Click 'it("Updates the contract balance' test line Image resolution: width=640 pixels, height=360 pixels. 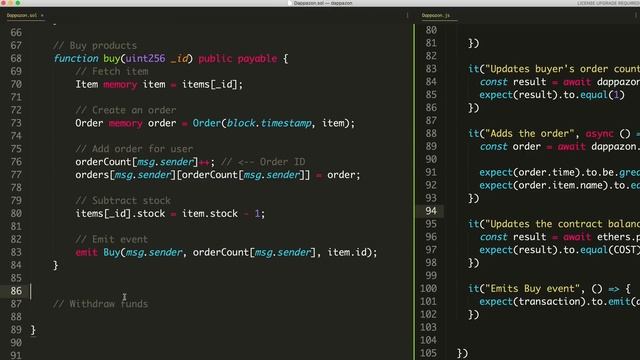pyautogui.click(x=554, y=224)
